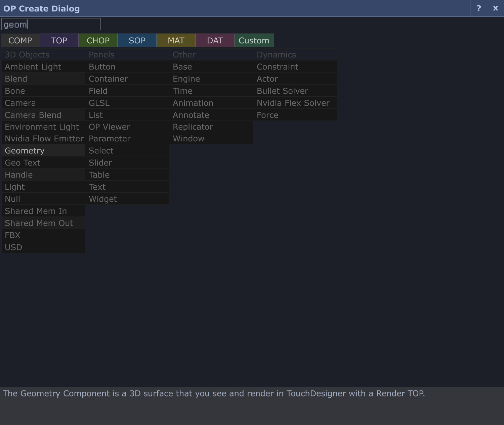Choose the Bullet Solver dynamics component
Viewport: 504px width, 425px height.
click(x=282, y=91)
